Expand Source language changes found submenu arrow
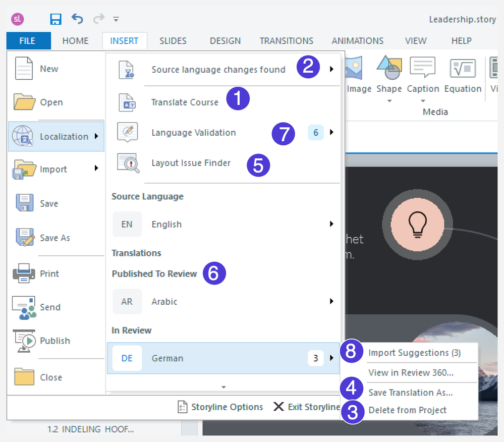504x442 pixels. tap(332, 69)
